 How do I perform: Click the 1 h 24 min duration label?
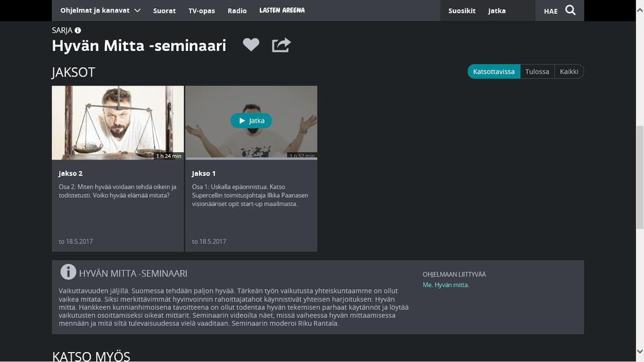click(x=169, y=156)
